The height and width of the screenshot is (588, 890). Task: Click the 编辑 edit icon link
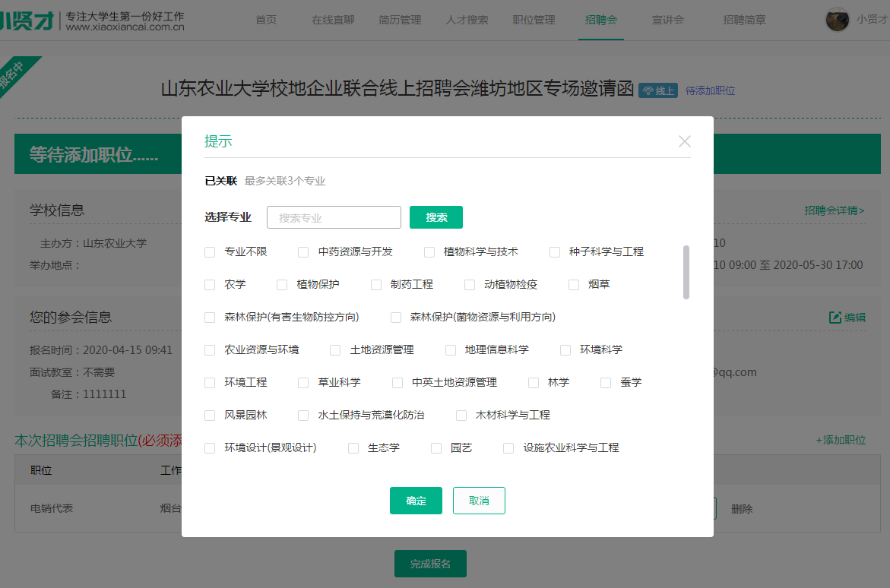click(847, 317)
